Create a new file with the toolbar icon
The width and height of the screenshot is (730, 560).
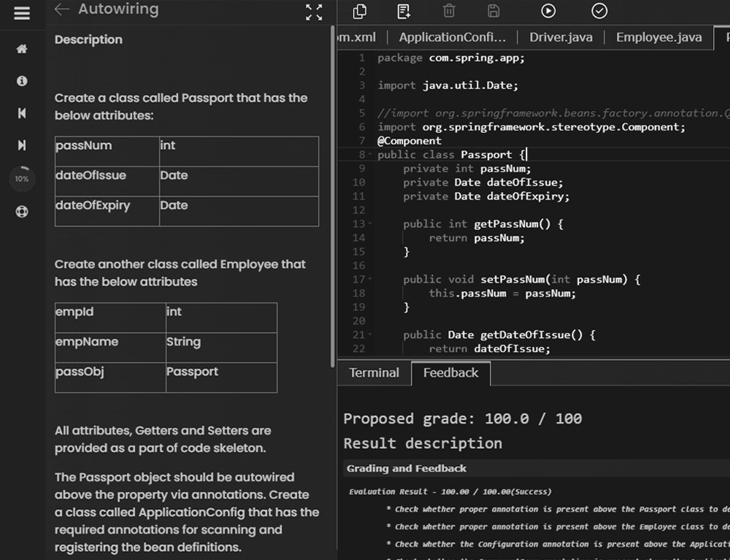[x=404, y=11]
